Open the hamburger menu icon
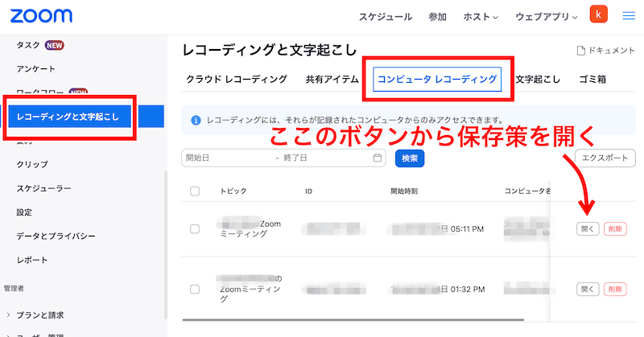 (629, 16)
